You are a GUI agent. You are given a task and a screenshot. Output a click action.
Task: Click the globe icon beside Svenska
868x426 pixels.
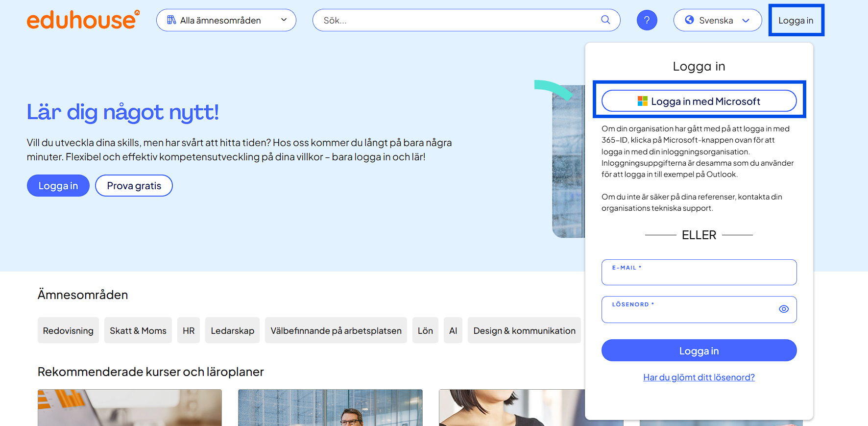pyautogui.click(x=689, y=20)
